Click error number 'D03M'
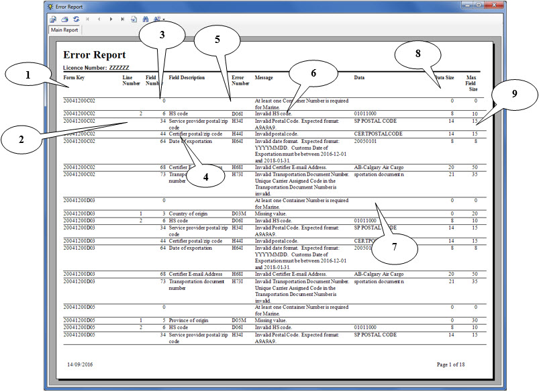539x392 pixels. (239, 213)
